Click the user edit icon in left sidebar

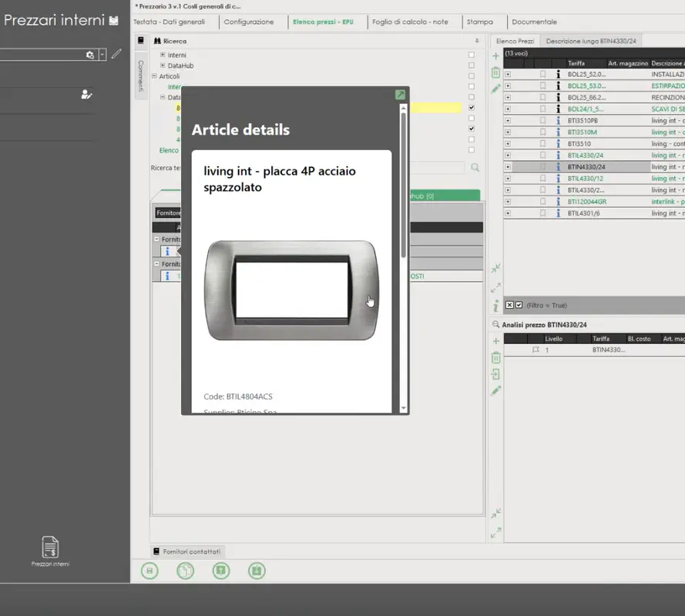(x=86, y=95)
